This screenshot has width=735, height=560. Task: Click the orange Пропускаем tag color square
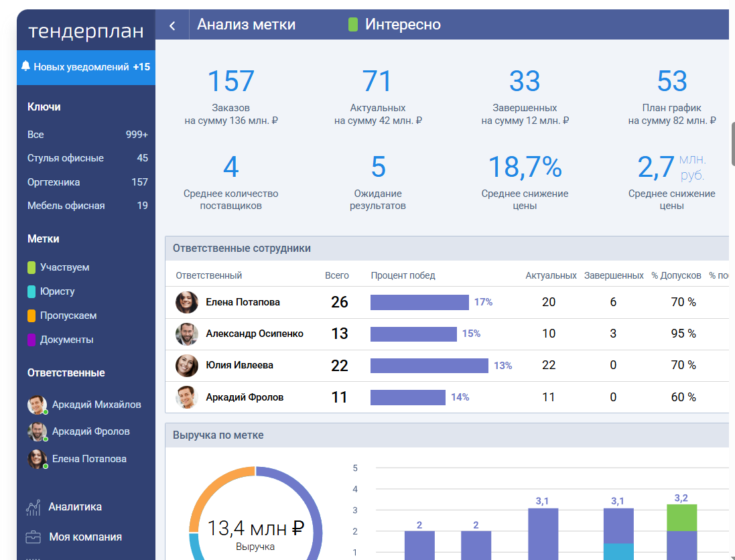pos(31,316)
